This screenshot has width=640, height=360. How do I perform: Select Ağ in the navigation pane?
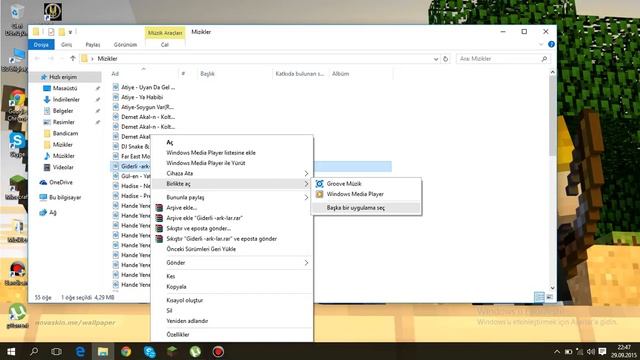[x=53, y=212]
